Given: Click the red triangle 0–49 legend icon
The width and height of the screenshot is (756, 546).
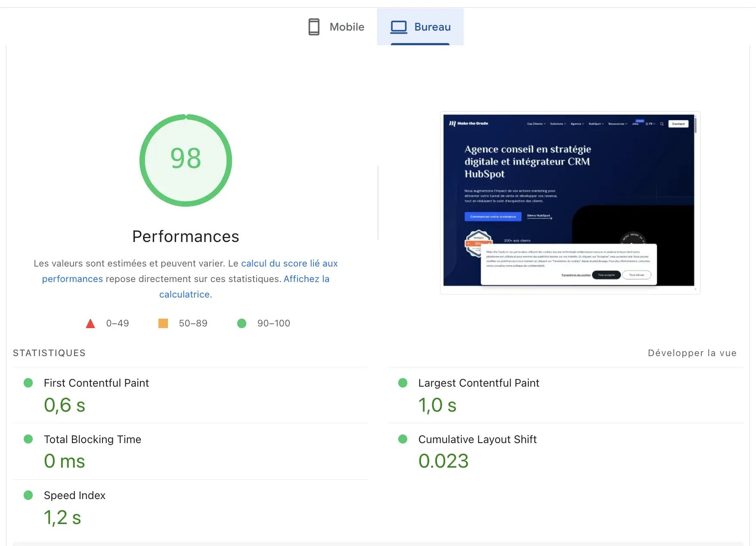Looking at the screenshot, I should pyautogui.click(x=90, y=323).
